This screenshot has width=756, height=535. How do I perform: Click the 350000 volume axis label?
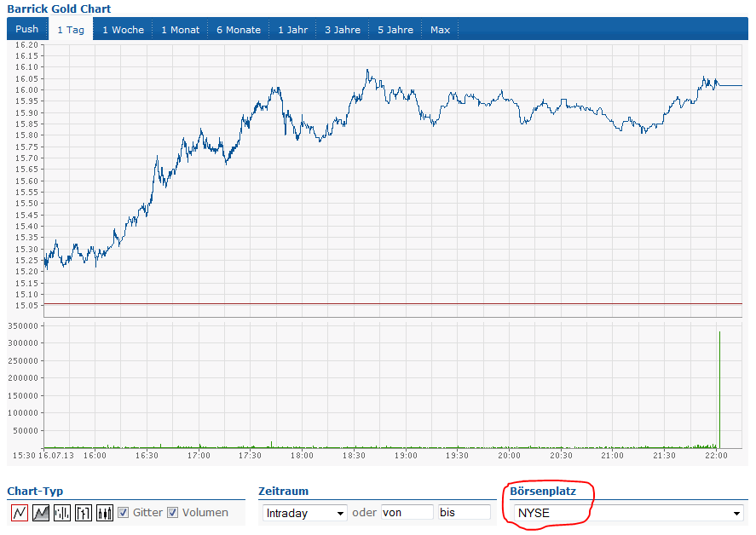[23, 325]
